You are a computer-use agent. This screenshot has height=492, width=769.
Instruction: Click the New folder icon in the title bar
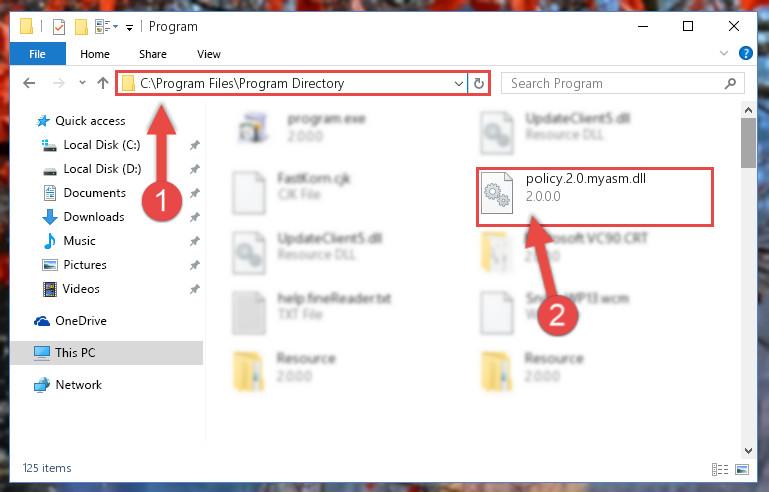tap(81, 26)
